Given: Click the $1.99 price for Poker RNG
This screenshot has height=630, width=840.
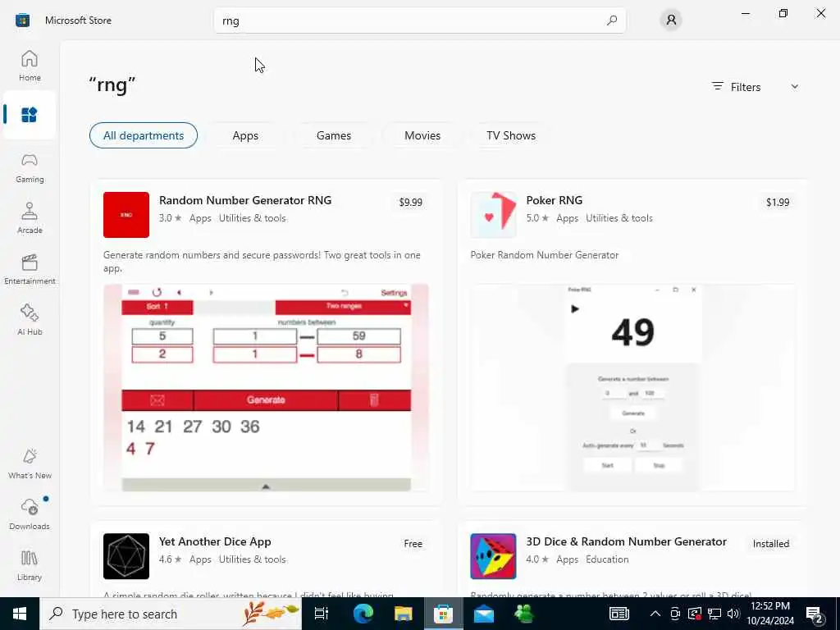Looking at the screenshot, I should 778,203.
